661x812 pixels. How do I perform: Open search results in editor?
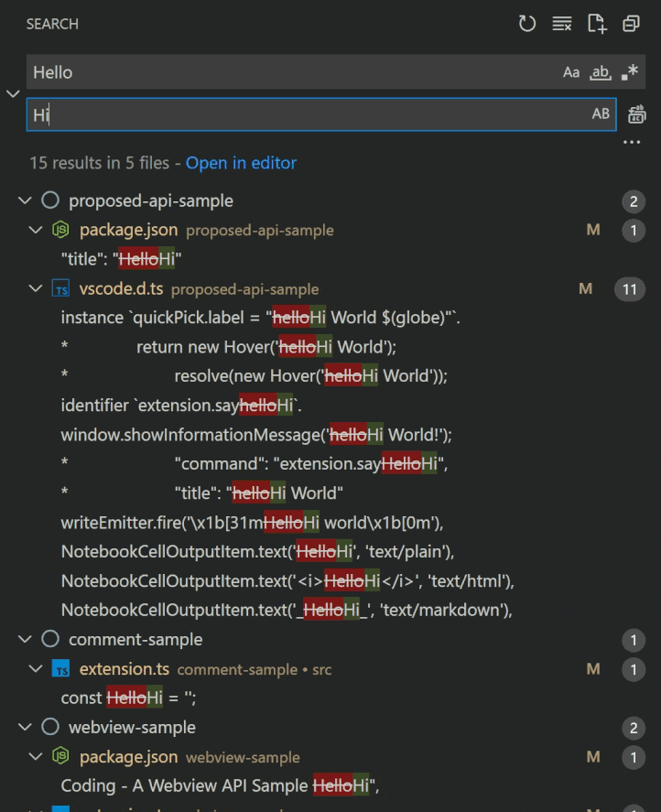click(241, 163)
